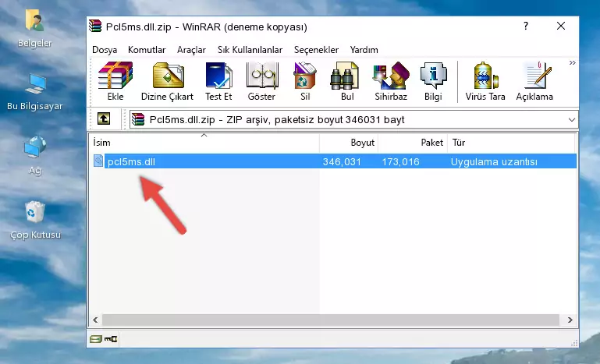
Task: Open the archive path dropdown arrow
Action: (x=572, y=120)
